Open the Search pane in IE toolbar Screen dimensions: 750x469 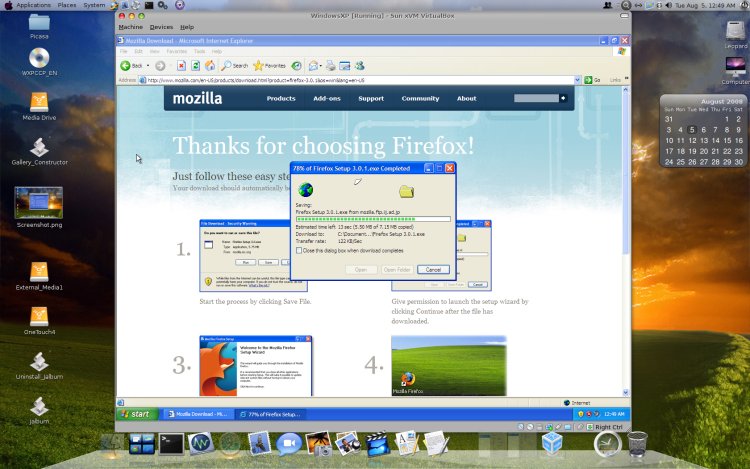pos(234,65)
